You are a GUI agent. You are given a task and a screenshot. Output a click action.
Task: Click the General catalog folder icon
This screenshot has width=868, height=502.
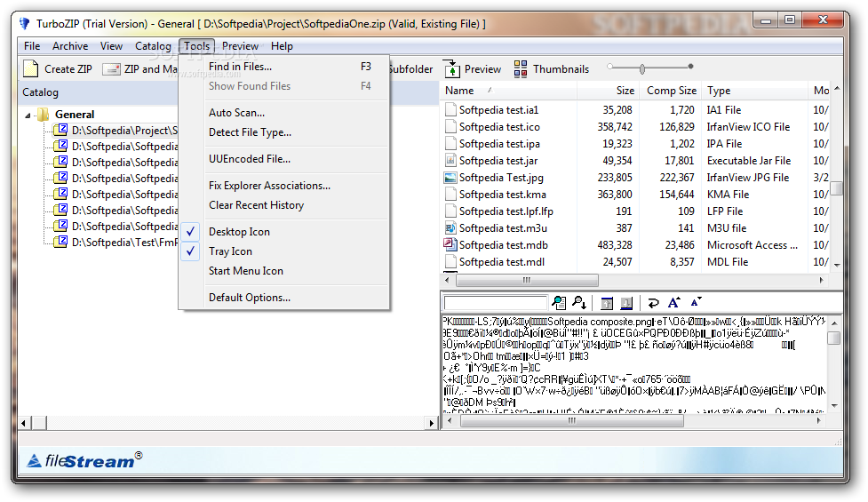(43, 115)
